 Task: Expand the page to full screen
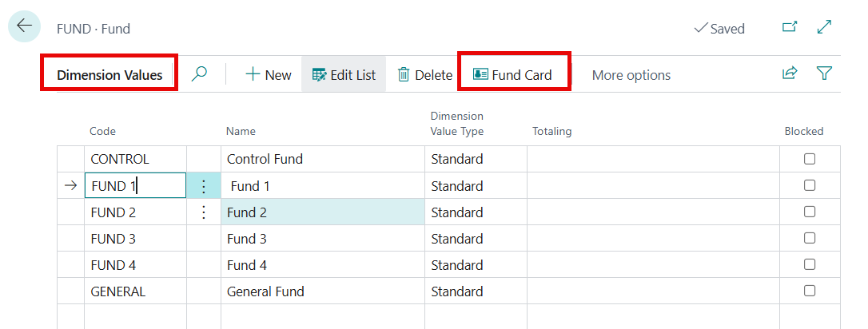click(x=825, y=28)
